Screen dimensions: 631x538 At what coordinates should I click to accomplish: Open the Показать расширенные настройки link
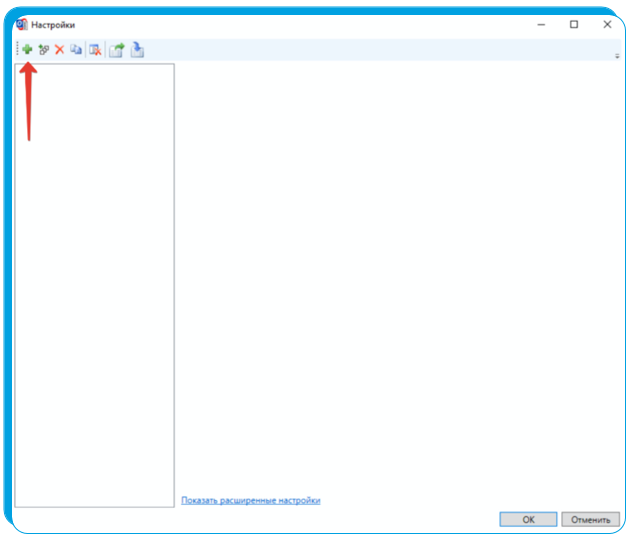(x=251, y=500)
